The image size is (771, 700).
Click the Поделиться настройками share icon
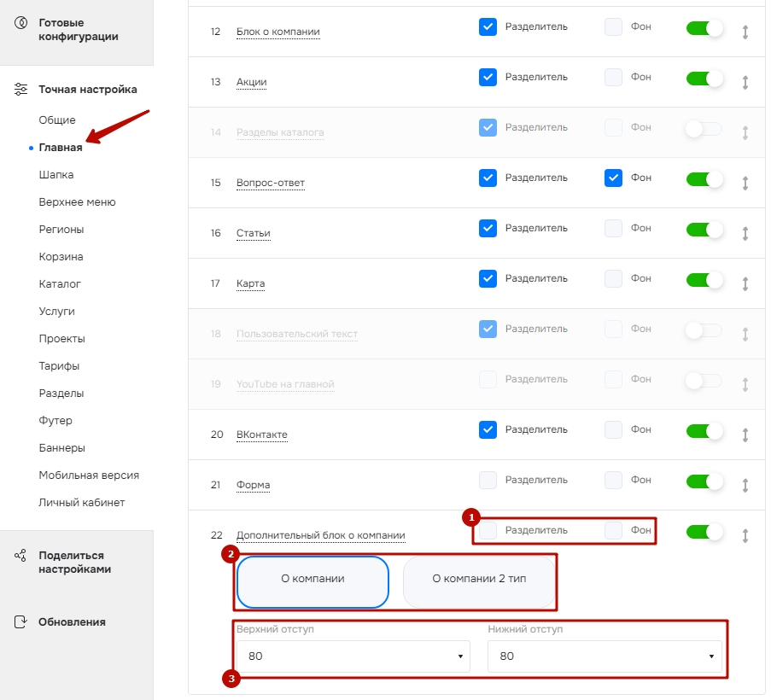20,556
